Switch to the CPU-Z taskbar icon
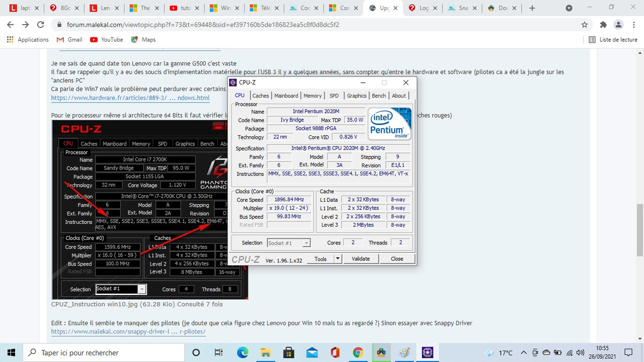Image resolution: width=644 pixels, height=362 pixels. (x=428, y=352)
